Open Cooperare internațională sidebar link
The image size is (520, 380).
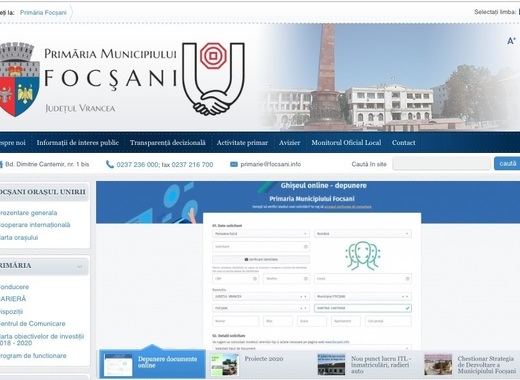35,225
